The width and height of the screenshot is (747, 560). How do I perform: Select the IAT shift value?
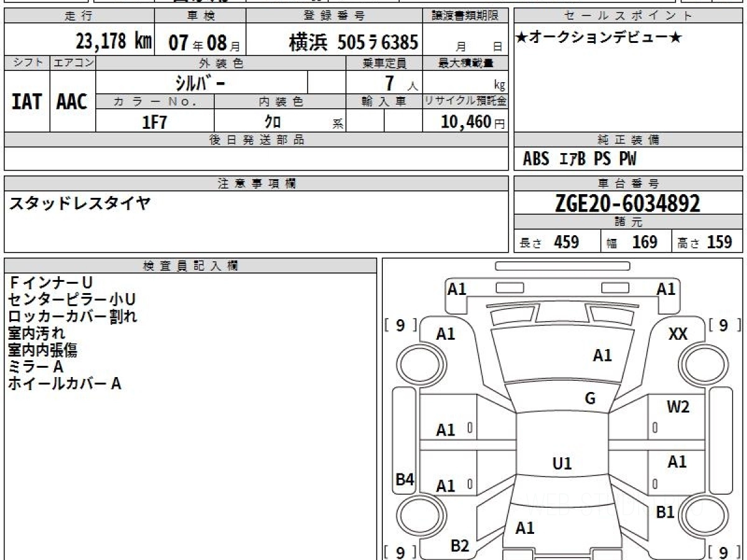click(x=27, y=101)
